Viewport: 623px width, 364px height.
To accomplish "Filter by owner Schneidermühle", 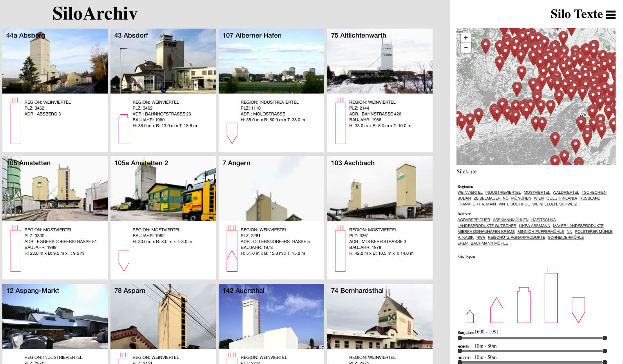I will point(566,238).
